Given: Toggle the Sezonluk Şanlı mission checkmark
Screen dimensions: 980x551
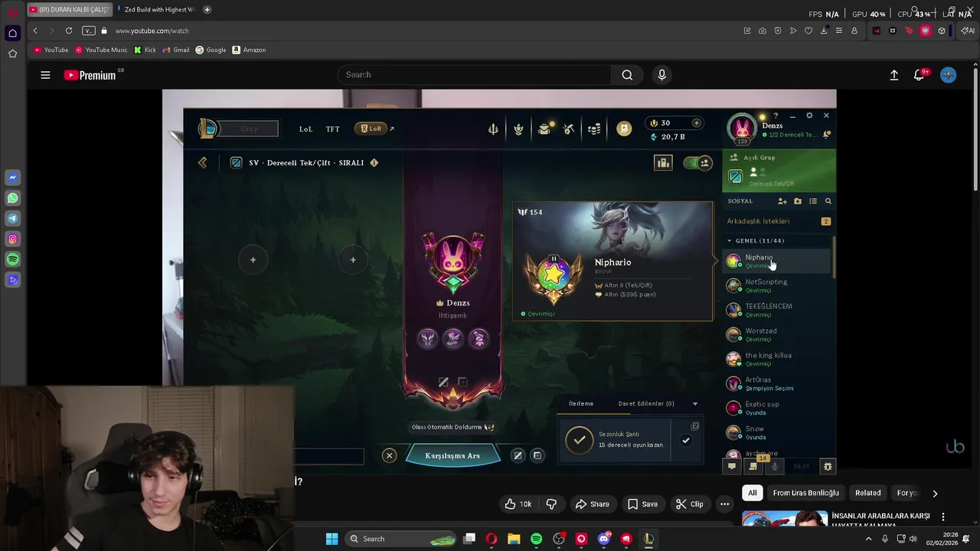Looking at the screenshot, I should 686,441.
